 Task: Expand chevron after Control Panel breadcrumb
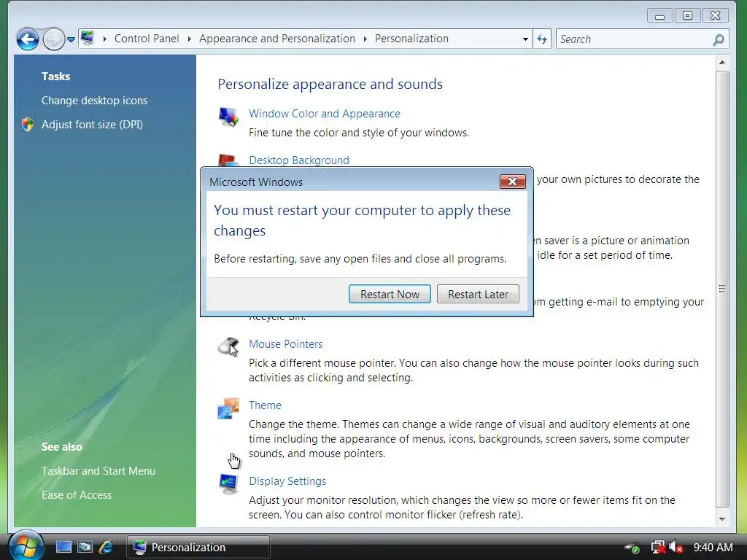click(x=189, y=39)
